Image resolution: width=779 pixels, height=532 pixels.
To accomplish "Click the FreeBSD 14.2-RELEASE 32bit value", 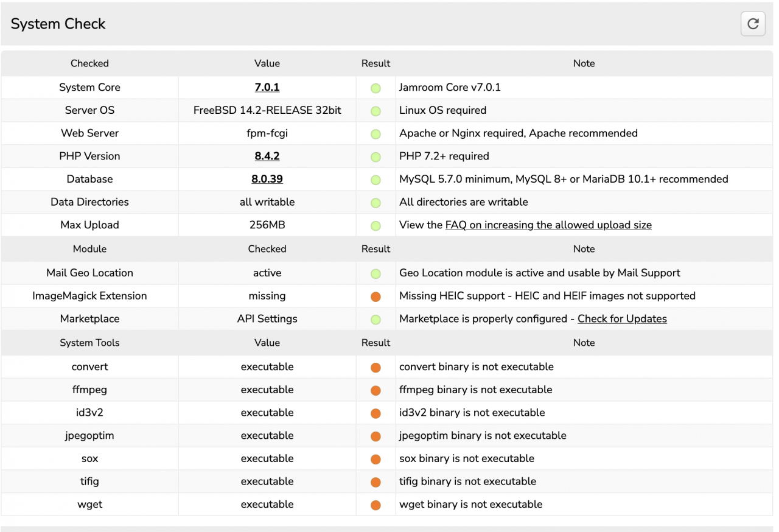I will [267, 110].
